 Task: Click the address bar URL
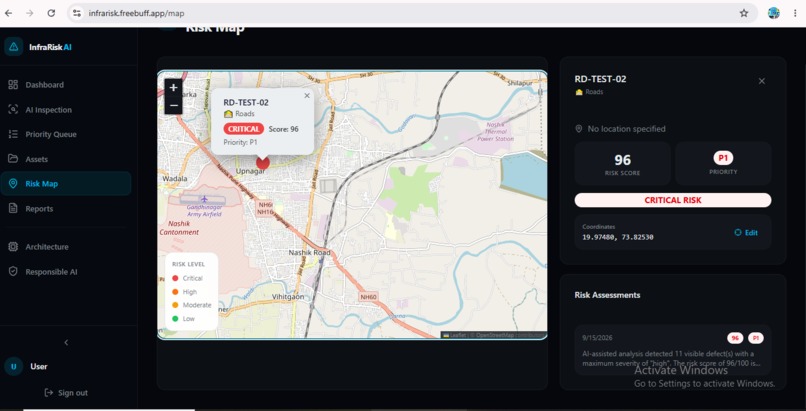pyautogui.click(x=136, y=13)
